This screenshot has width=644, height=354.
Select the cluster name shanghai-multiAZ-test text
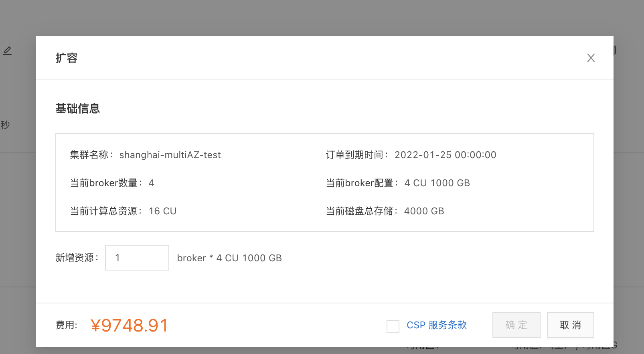click(x=170, y=155)
